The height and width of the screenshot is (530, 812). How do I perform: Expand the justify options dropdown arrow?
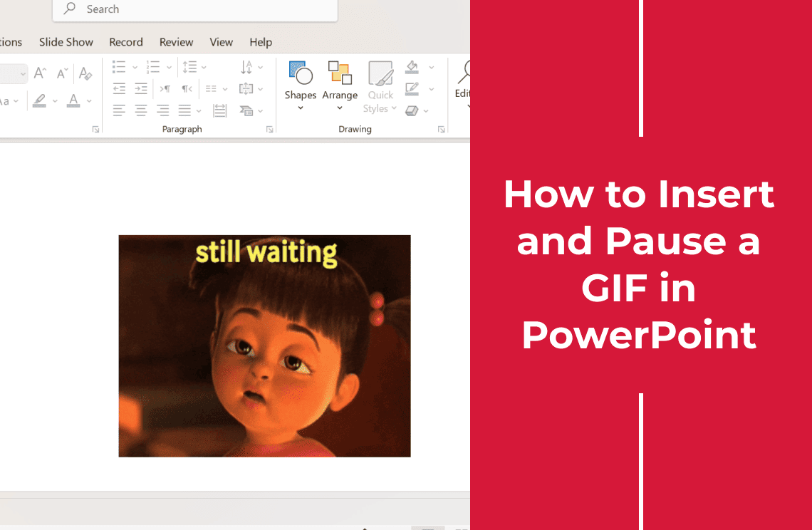pyautogui.click(x=199, y=111)
